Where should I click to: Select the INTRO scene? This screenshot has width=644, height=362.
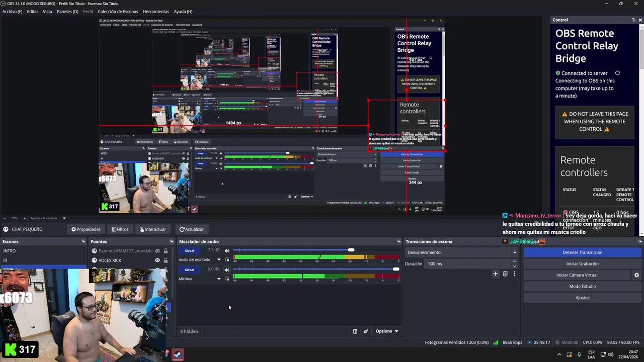43,251
